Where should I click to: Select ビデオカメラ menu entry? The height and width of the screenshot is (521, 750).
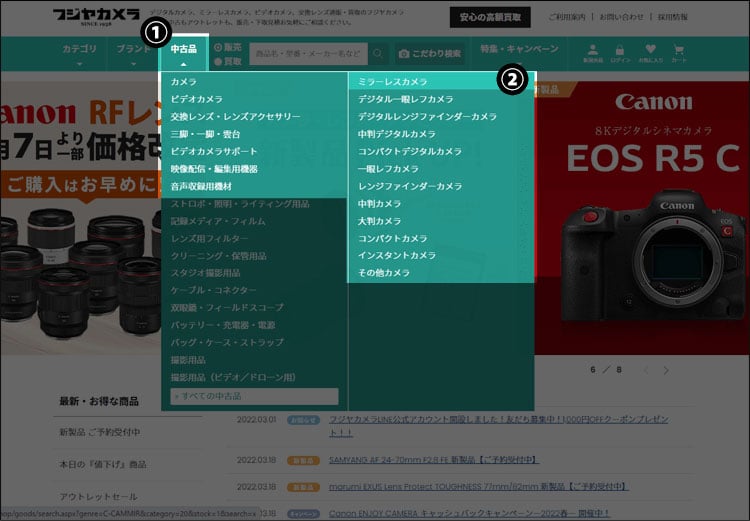point(197,99)
